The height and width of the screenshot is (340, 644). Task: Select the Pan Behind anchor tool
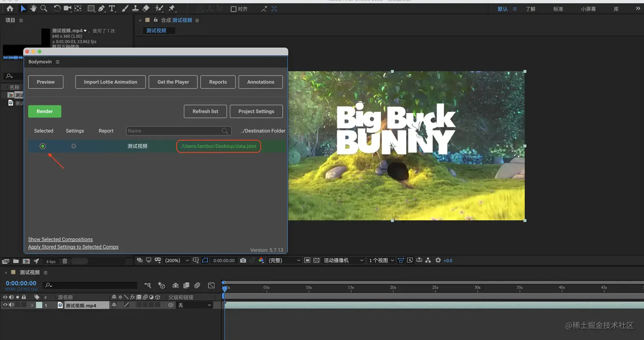pos(78,9)
